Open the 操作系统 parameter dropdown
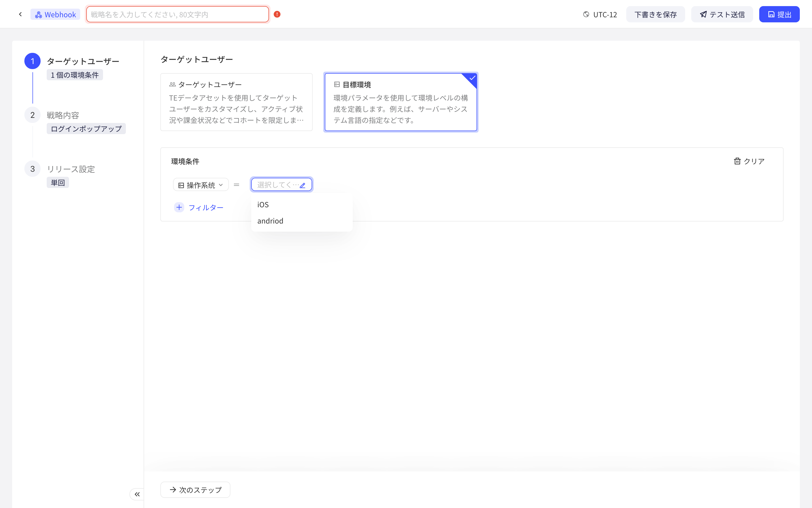 (201, 185)
